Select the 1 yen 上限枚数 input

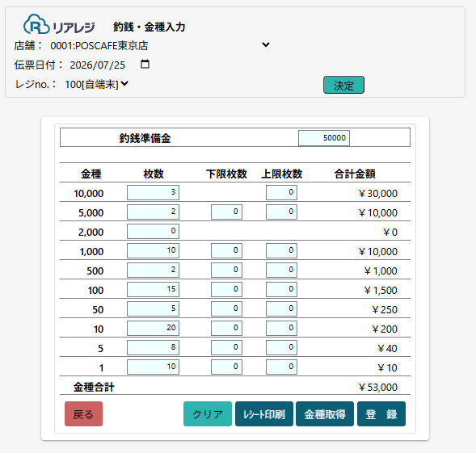[281, 367]
